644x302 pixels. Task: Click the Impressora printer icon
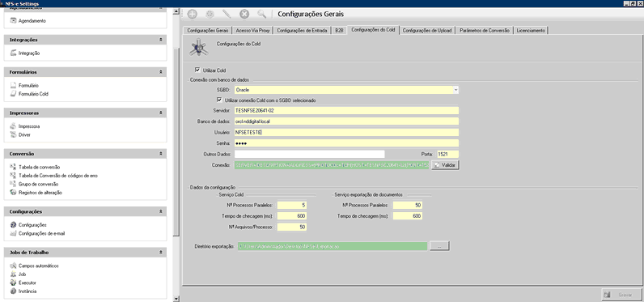(x=13, y=126)
